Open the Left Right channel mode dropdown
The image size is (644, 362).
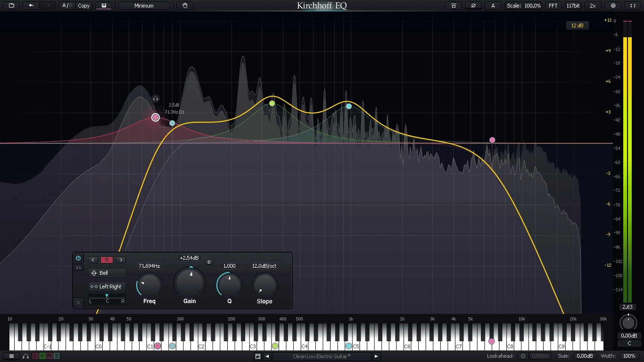click(x=107, y=287)
